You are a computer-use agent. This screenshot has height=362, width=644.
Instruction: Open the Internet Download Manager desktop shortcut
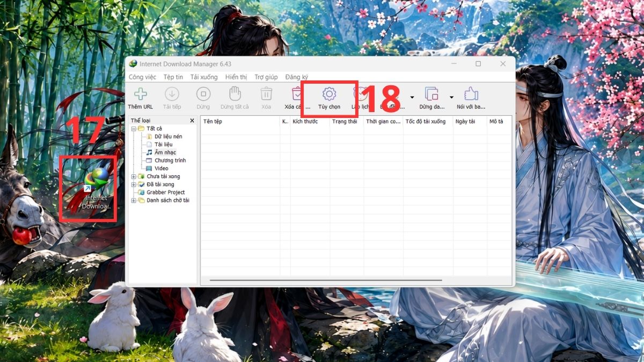click(x=96, y=189)
